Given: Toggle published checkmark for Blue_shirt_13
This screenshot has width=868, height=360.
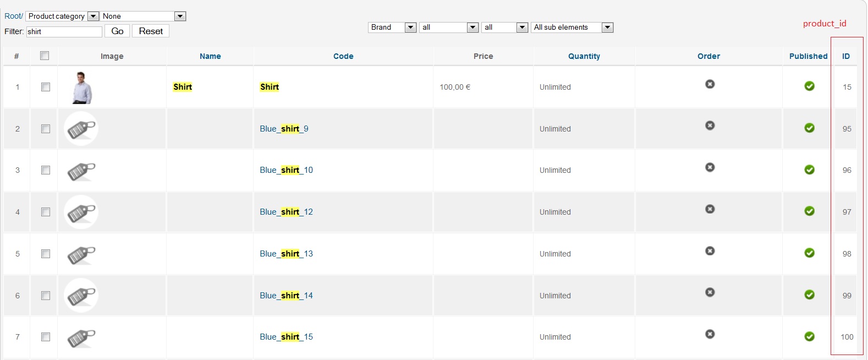Looking at the screenshot, I should point(810,253).
